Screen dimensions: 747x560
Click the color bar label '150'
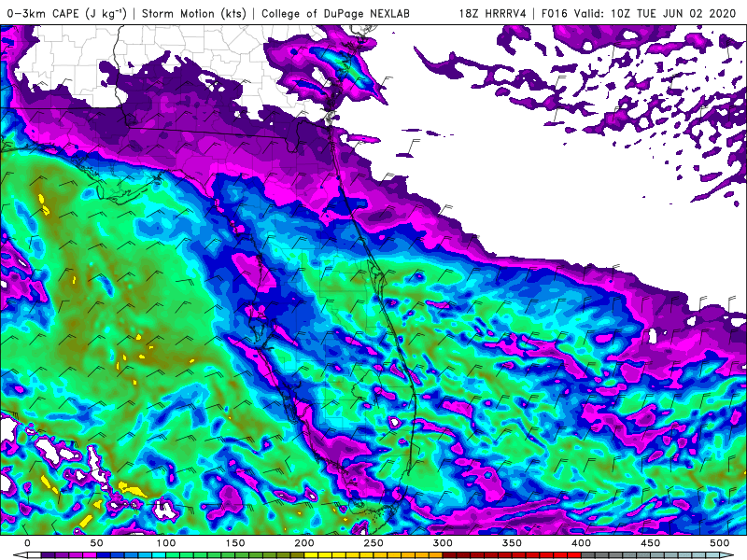pyautogui.click(x=235, y=543)
